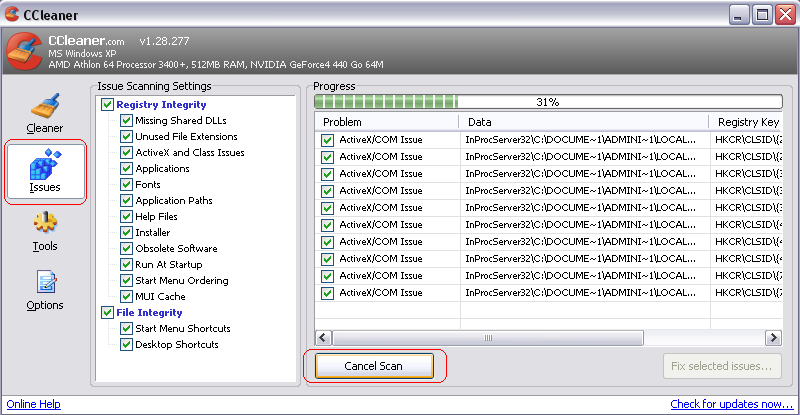
Task: Click the CCleaner.com header text
Action: tap(86, 41)
